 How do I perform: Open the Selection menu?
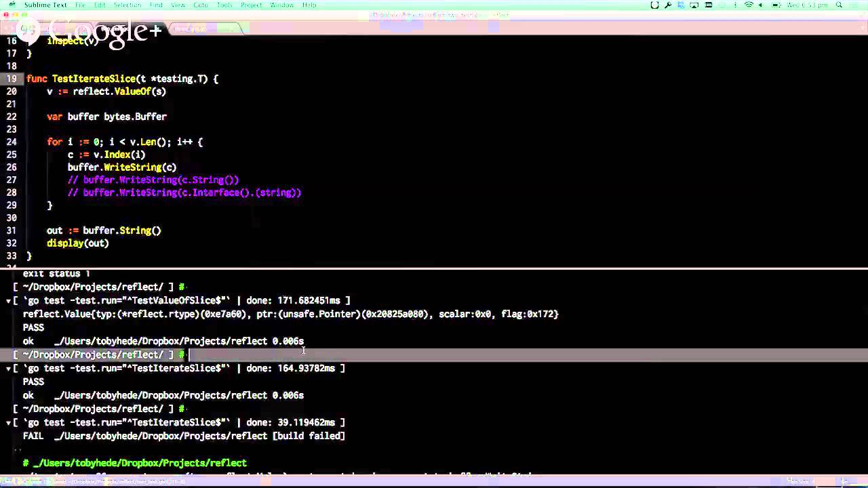127,5
